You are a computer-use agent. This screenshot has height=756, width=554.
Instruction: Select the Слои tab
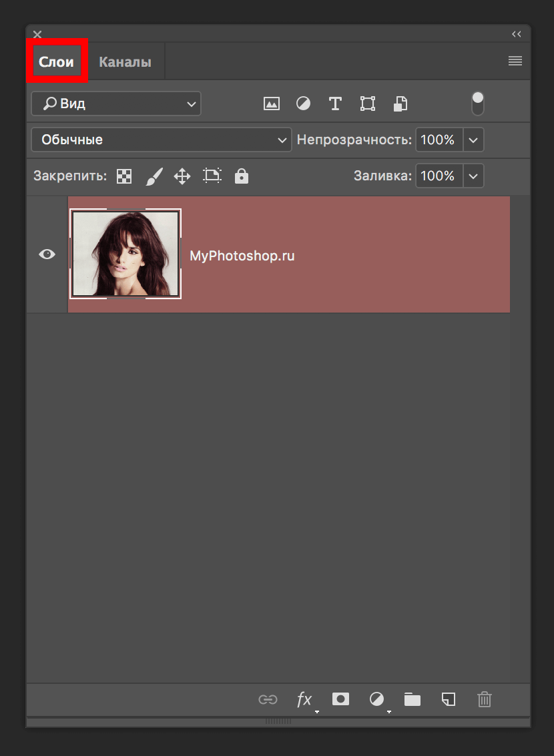57,62
